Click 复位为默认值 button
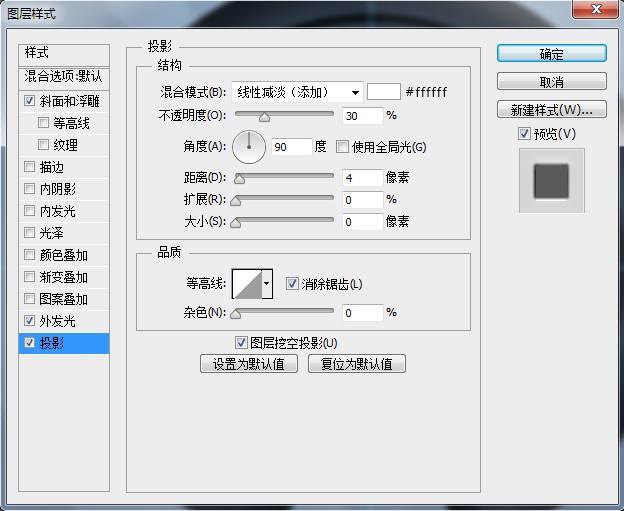Viewport: 624px width, 511px height. pos(357,363)
